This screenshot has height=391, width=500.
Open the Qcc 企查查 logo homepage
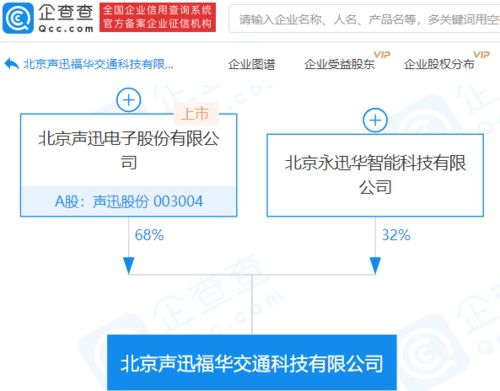[x=48, y=18]
